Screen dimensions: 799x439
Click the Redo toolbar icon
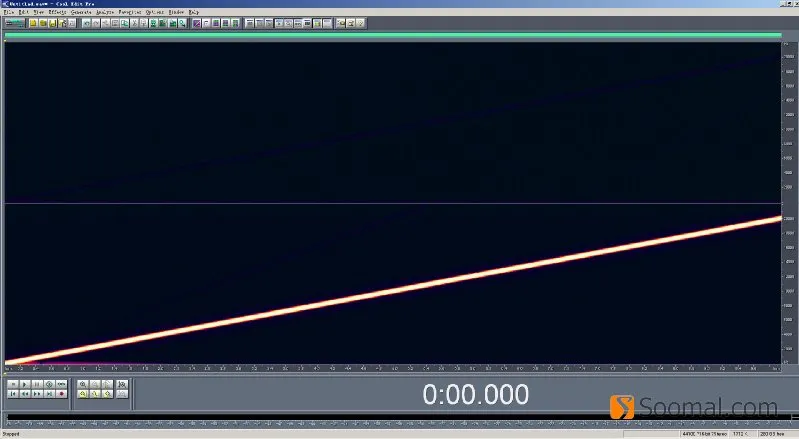(96, 23)
